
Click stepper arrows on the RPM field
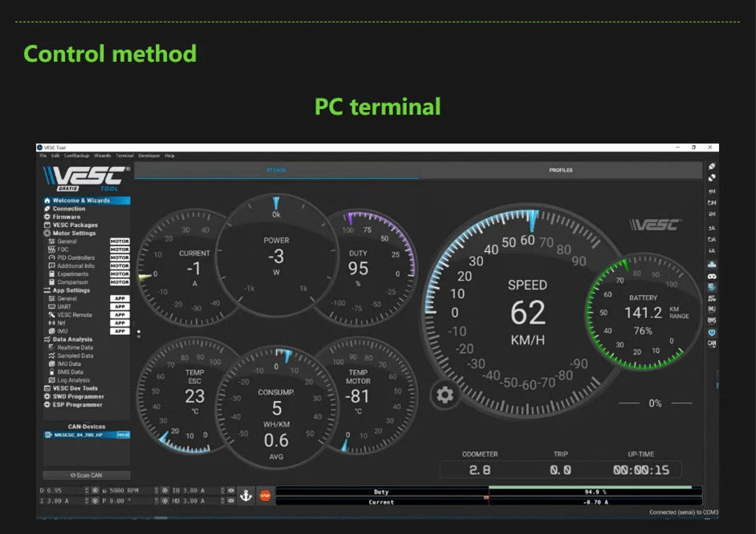156,490
